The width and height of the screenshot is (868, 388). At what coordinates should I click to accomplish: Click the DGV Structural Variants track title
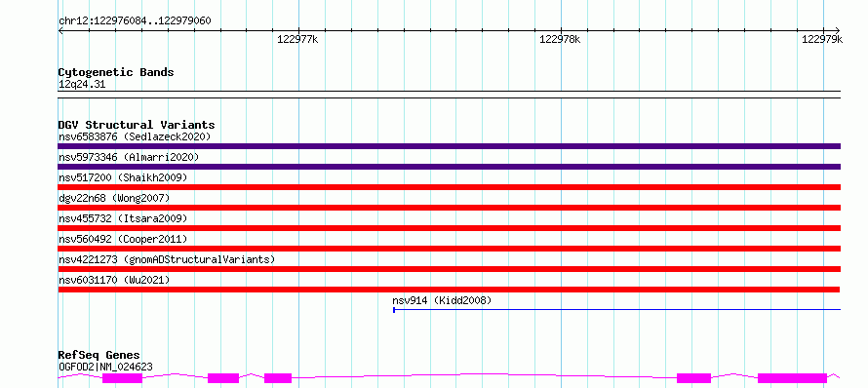(137, 125)
